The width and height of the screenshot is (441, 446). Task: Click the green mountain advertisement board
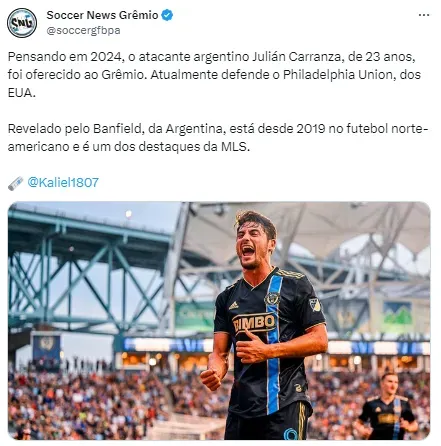tap(397, 316)
